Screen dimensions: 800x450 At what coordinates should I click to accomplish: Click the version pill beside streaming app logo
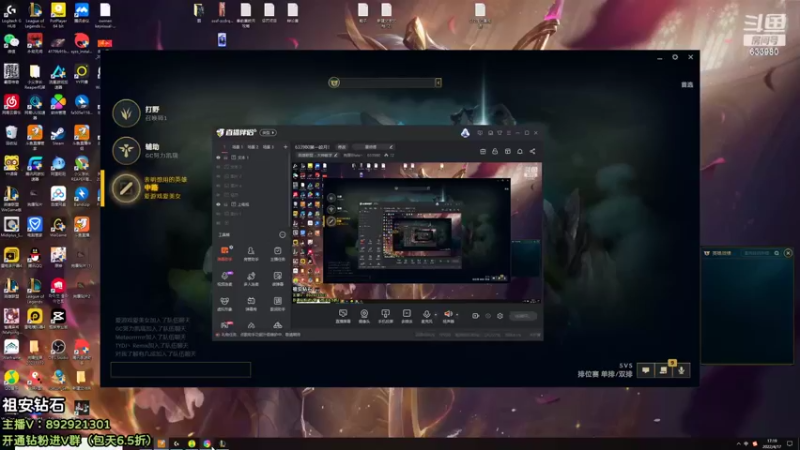click(x=268, y=133)
